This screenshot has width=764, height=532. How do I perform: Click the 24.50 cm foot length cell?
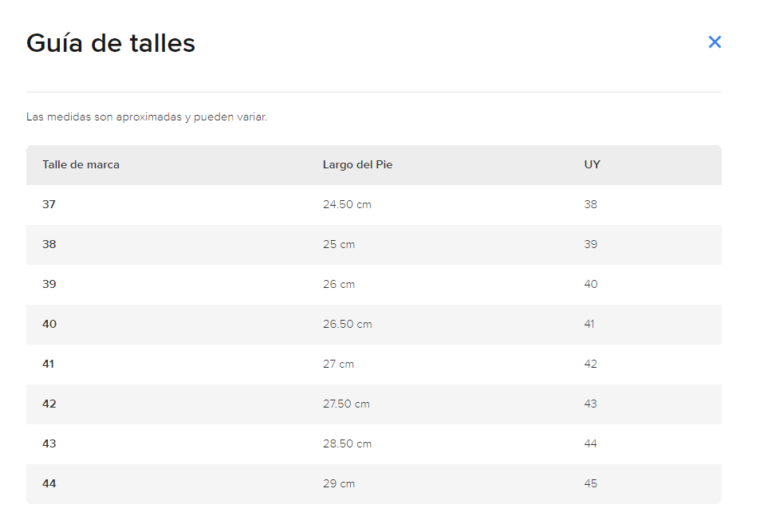point(347,205)
